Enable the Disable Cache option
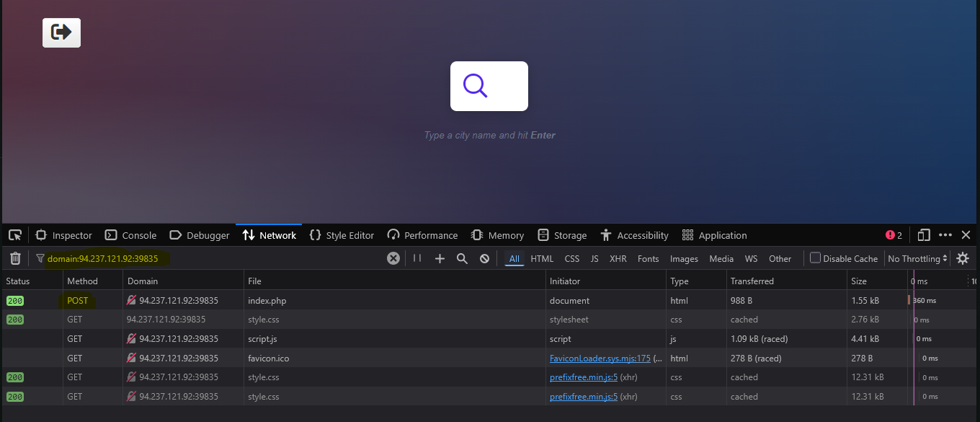Screen dimensions: 980x422 coord(815,258)
